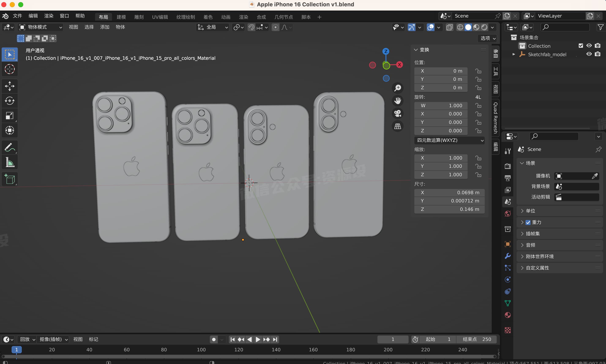Image resolution: width=606 pixels, height=364 pixels.
Task: Open quaternion rotation mode dropdown
Action: click(449, 140)
